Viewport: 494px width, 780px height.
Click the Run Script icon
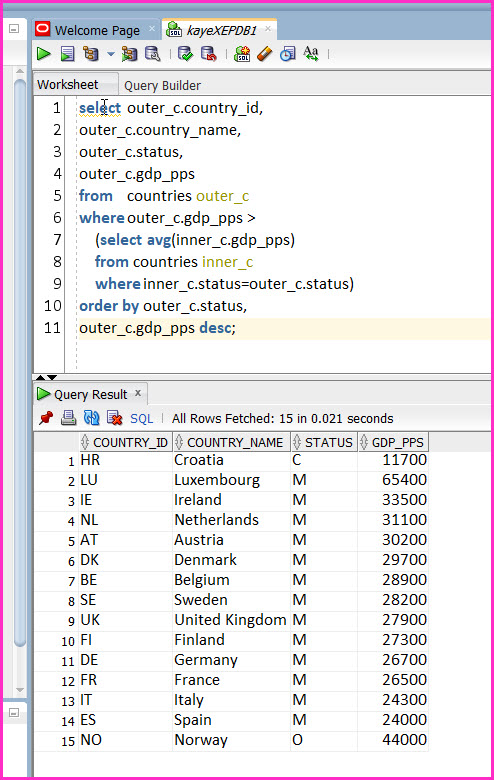click(67, 53)
